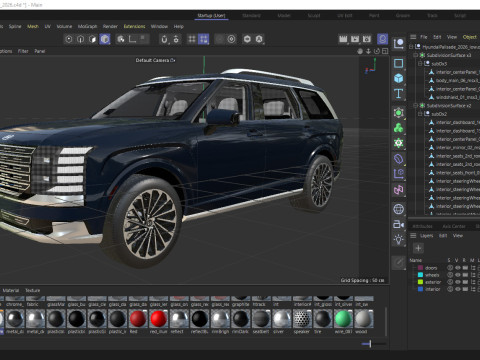
Task: Open the Layers panel hamburger menu
Action: click(x=413, y=236)
